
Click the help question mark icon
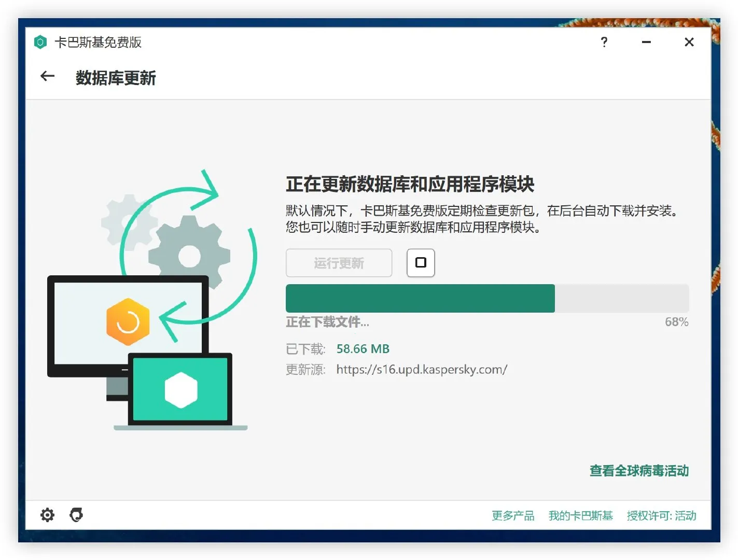[604, 43]
